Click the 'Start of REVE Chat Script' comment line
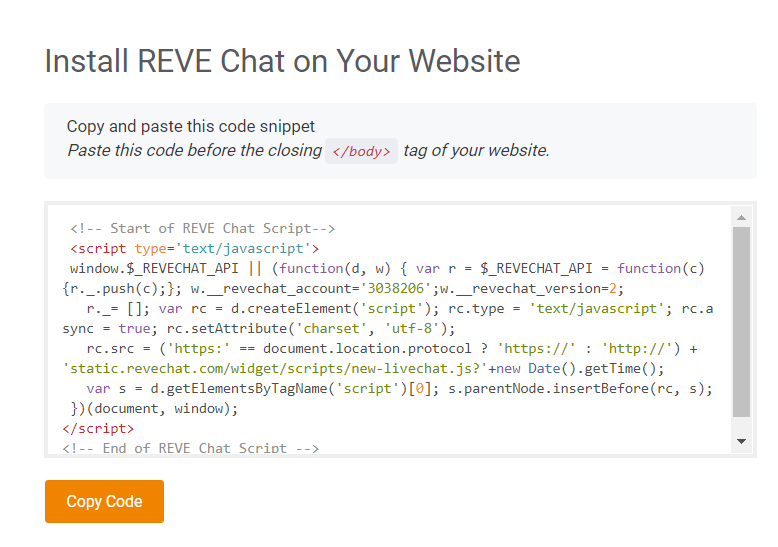The height and width of the screenshot is (547, 778). pyautogui.click(x=202, y=228)
